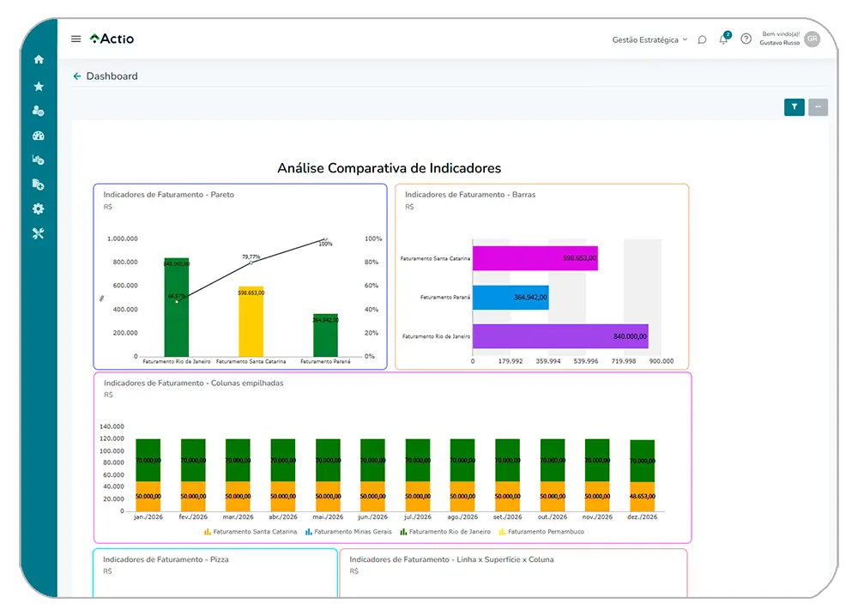Open the hamburger menu beside Actio logo

pyautogui.click(x=76, y=39)
